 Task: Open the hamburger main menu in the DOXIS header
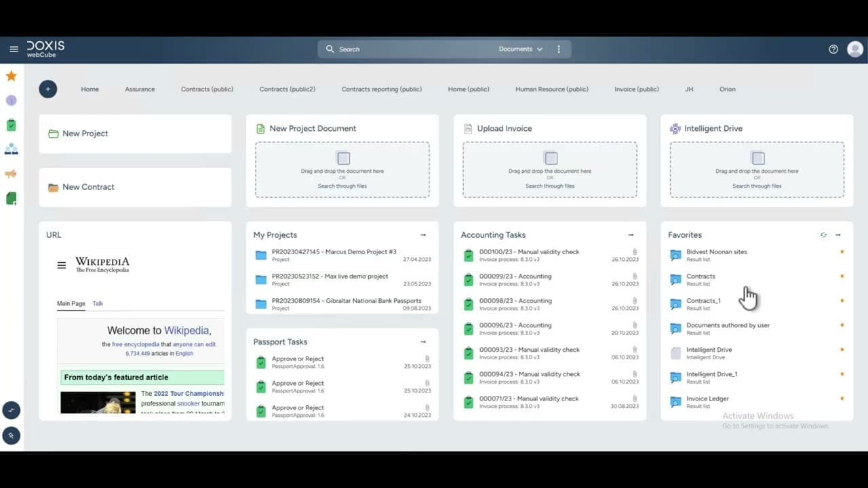click(14, 49)
